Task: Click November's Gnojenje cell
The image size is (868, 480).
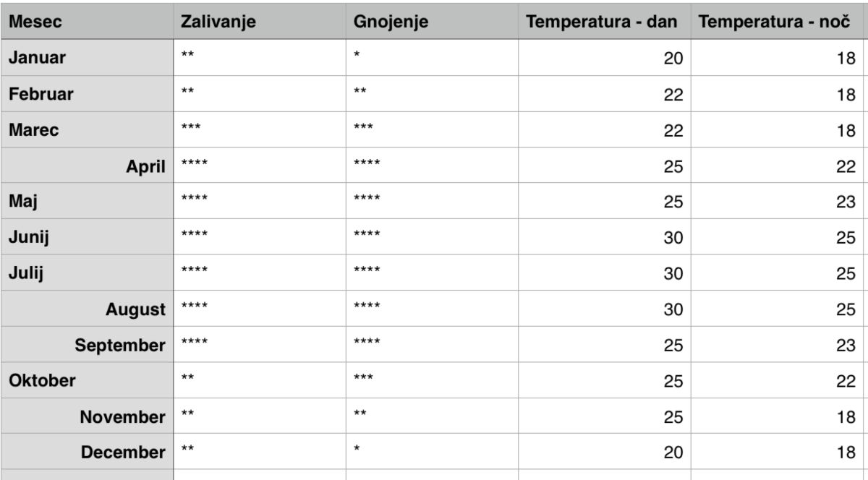Action: point(432,416)
